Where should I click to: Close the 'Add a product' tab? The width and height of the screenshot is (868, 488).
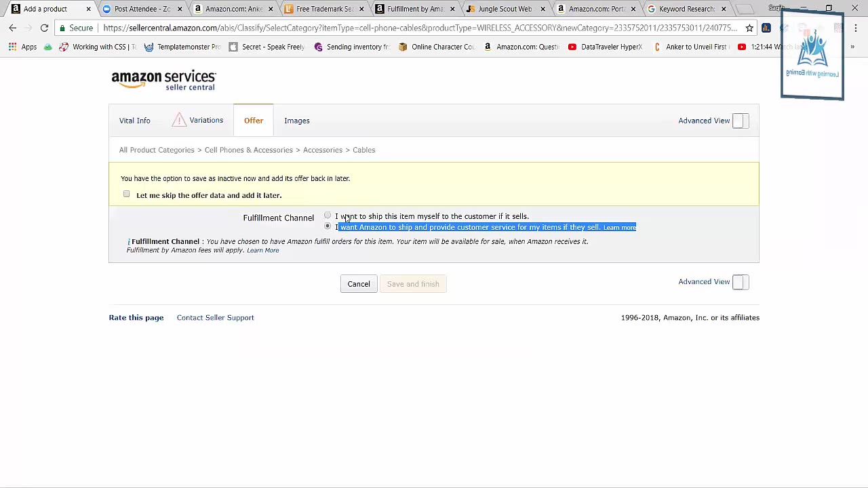click(x=88, y=9)
